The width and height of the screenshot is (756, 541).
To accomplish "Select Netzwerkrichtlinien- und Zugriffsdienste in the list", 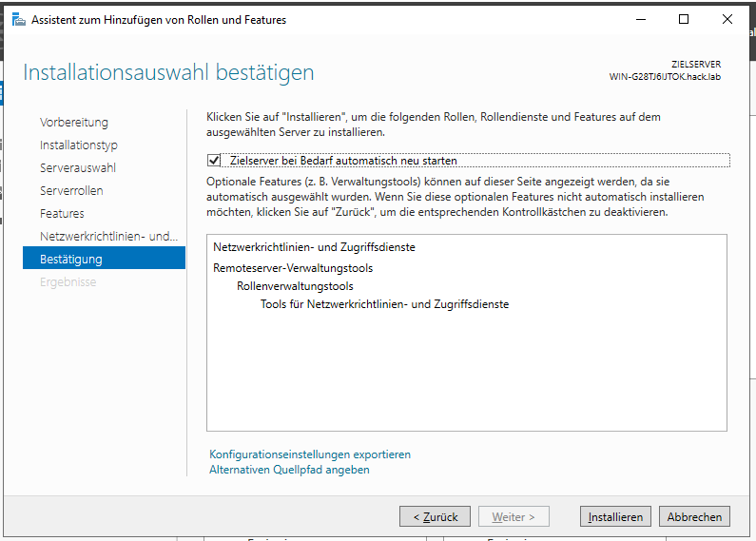I will coord(314,247).
